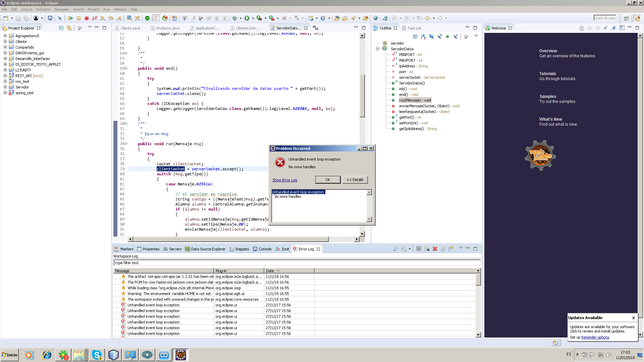Screen dimensions: 644x362
Task: Expand the spring_rest project
Action: pos(5,93)
